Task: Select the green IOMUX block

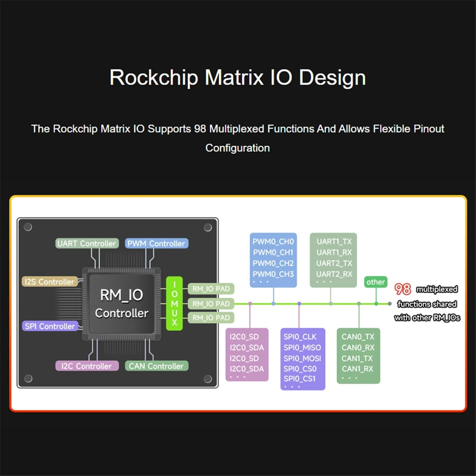Action: click(x=174, y=303)
